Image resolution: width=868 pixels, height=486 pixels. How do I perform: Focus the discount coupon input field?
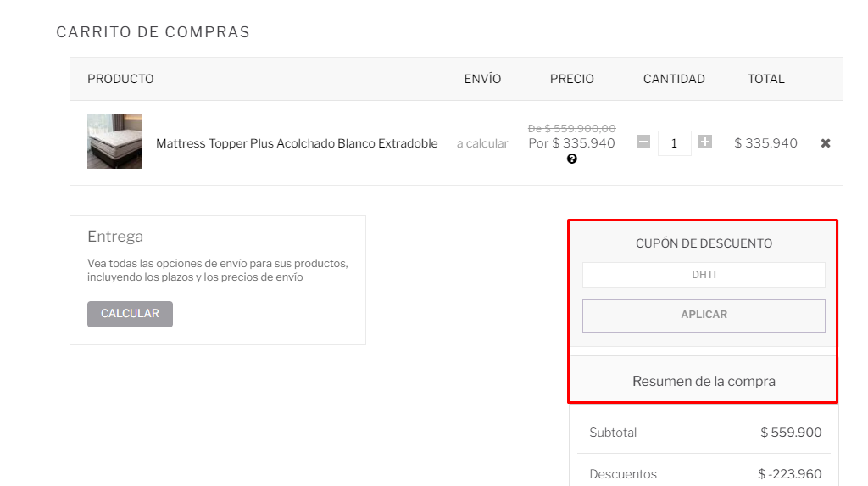(704, 275)
